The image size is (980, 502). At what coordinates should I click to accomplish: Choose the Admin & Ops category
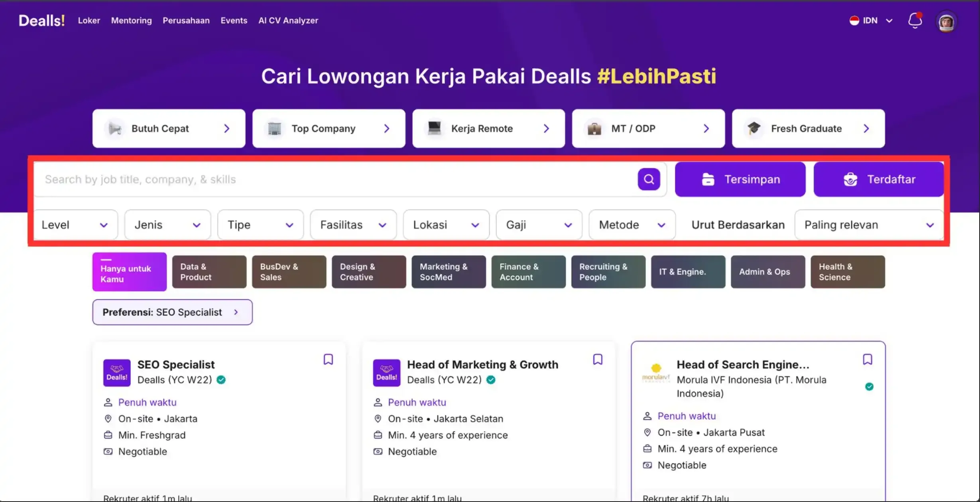[768, 272]
